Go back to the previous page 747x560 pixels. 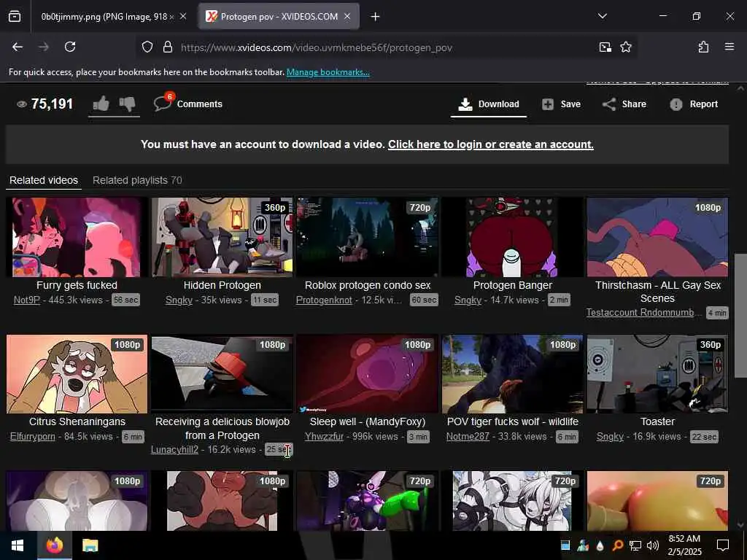click(x=18, y=47)
